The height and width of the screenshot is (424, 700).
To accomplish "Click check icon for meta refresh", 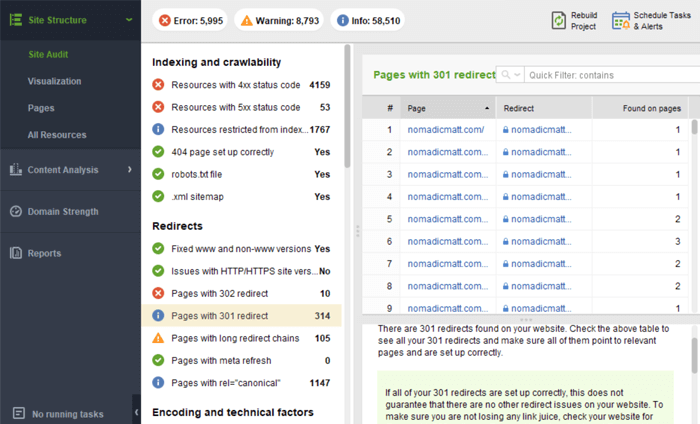I will click(x=158, y=360).
